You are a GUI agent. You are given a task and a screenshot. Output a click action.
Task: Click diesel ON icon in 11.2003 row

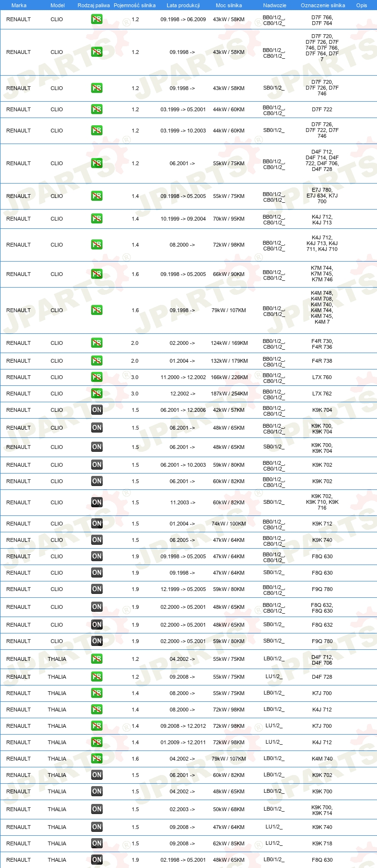coord(97,502)
